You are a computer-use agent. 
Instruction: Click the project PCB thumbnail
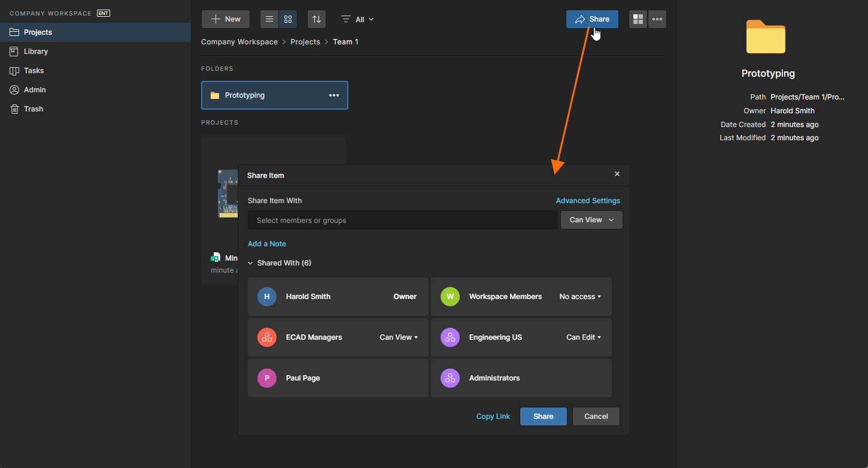click(227, 194)
